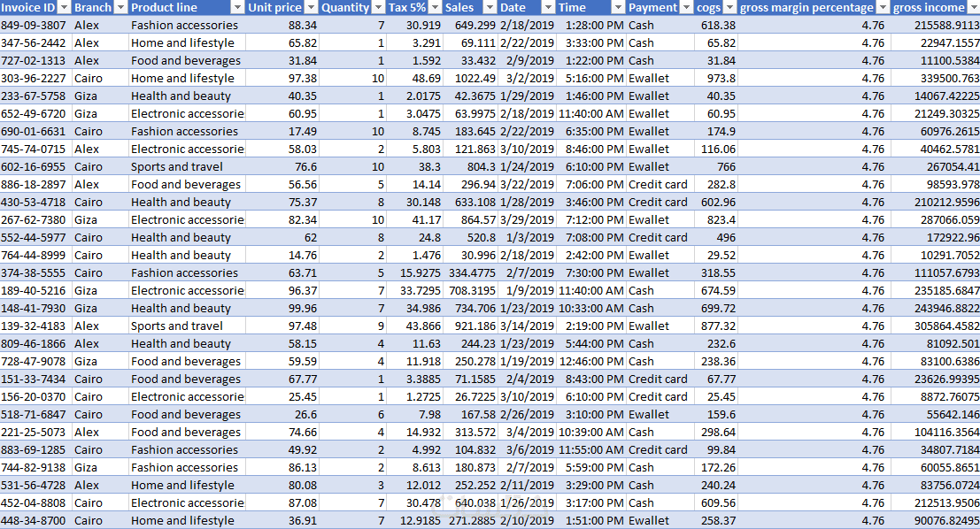Select time cell 10:33:00 AM
This screenshot has height=529, width=980.
[590, 309]
